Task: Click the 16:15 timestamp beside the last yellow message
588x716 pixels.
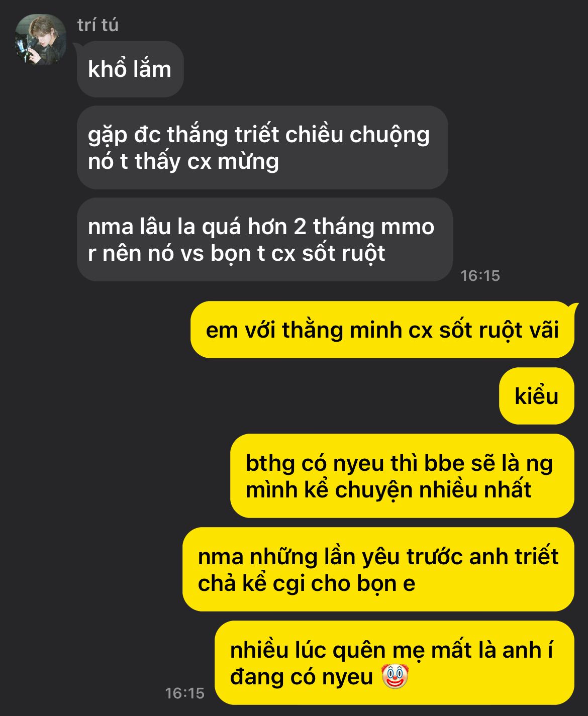Action: coord(185,693)
